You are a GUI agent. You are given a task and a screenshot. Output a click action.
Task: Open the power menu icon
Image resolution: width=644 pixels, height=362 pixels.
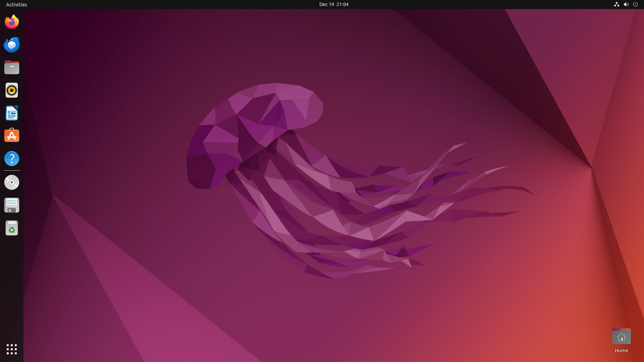click(x=635, y=4)
